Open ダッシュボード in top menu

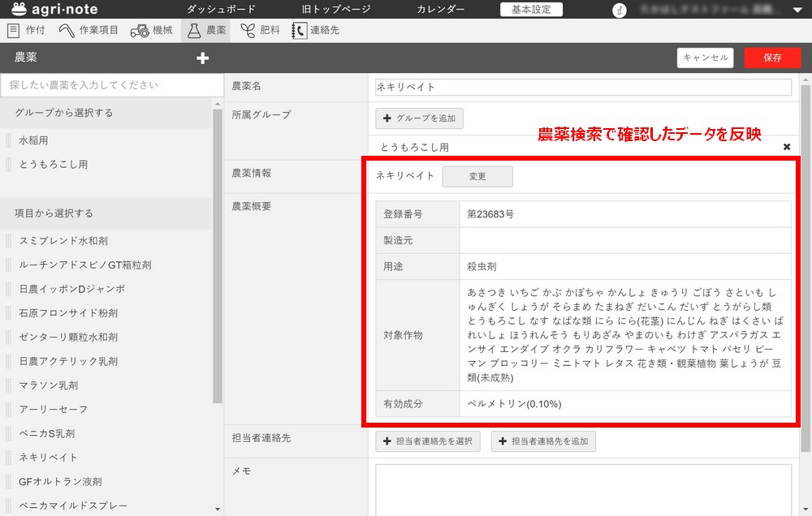point(221,10)
